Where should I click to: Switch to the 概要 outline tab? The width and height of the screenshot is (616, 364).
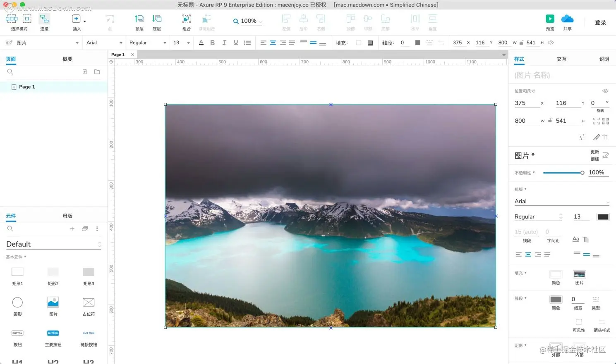(67, 59)
